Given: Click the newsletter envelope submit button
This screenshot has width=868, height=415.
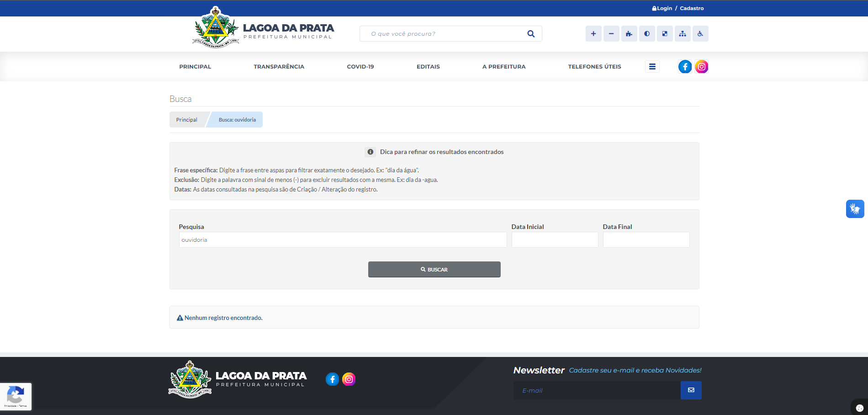Looking at the screenshot, I should click(x=691, y=390).
